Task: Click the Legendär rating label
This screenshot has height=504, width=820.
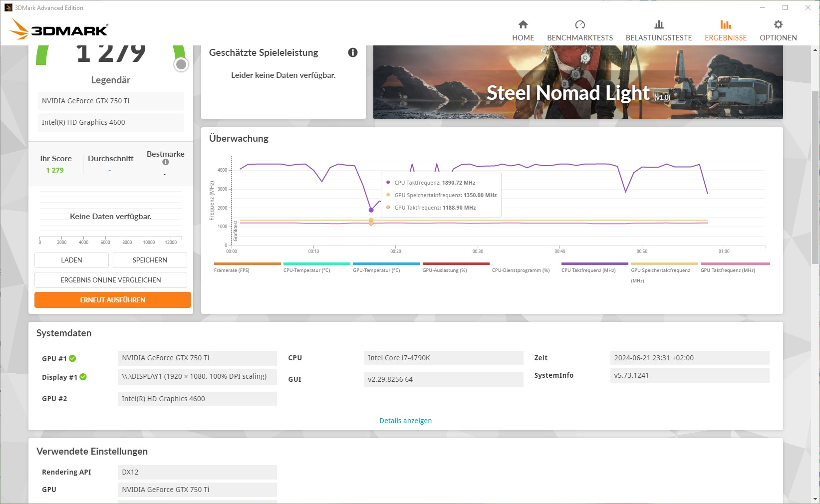Action: pos(111,80)
